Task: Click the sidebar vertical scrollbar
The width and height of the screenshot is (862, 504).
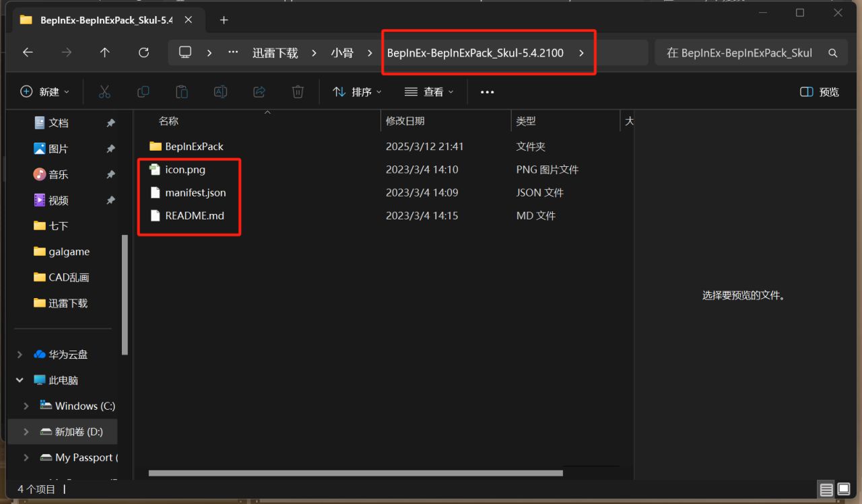Action: coord(124,295)
